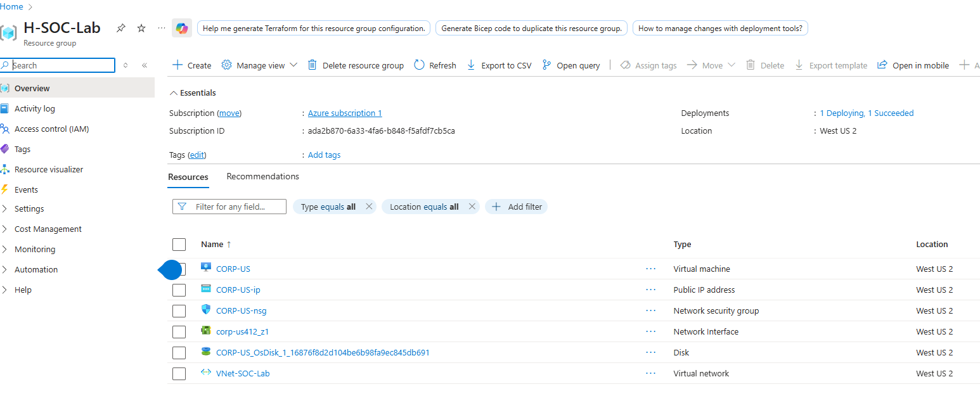Tick the VNet-SOC-Lab row checkbox
Screen dimensions: 980x396
(179, 373)
